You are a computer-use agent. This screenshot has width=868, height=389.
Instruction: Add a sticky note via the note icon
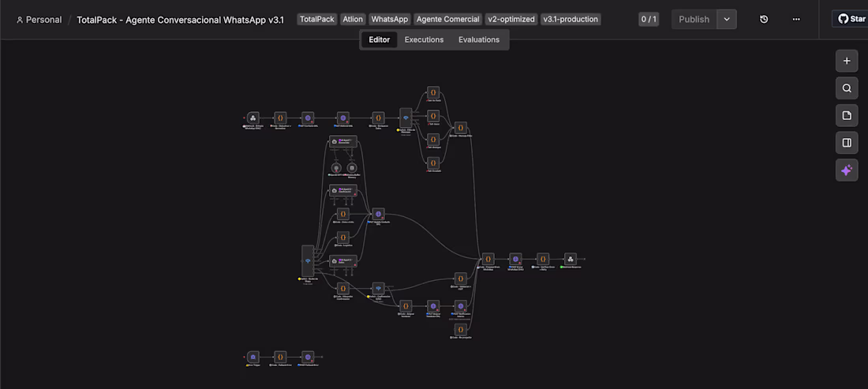coord(847,115)
